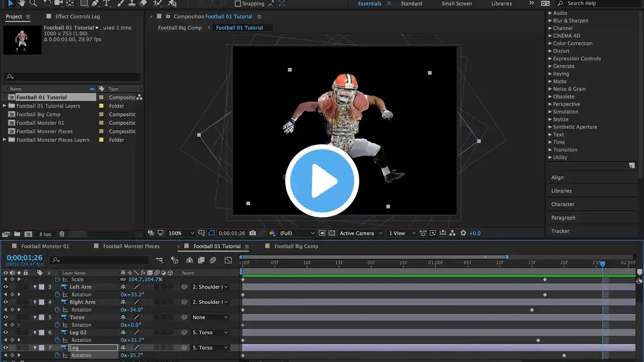Click the delete trash icon in Project panel
Screen dimensions: 644x362
coord(62,234)
